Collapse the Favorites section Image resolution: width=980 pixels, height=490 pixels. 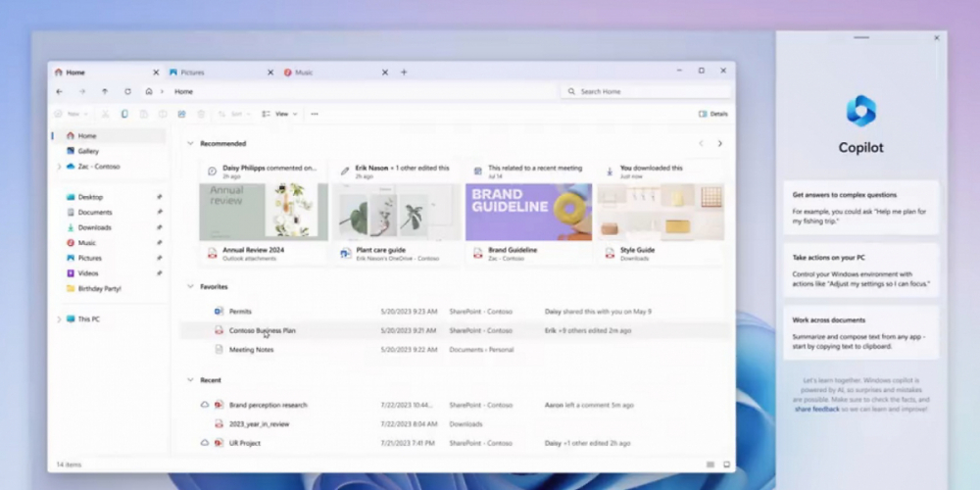click(x=191, y=287)
